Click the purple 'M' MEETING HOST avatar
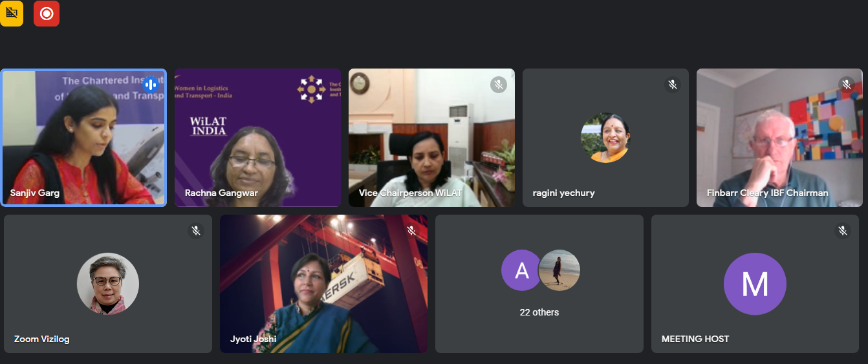This screenshot has width=868, height=364. [755, 284]
